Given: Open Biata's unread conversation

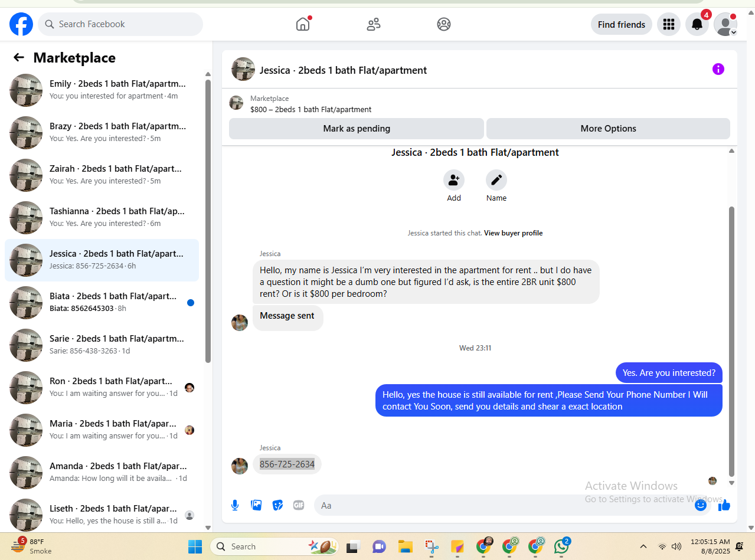Looking at the screenshot, I should click(x=102, y=303).
